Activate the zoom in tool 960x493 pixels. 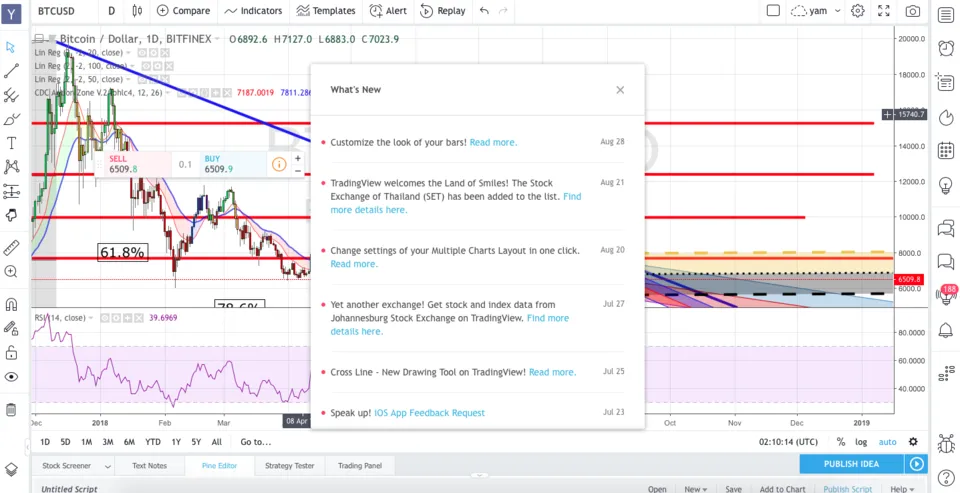point(11,271)
